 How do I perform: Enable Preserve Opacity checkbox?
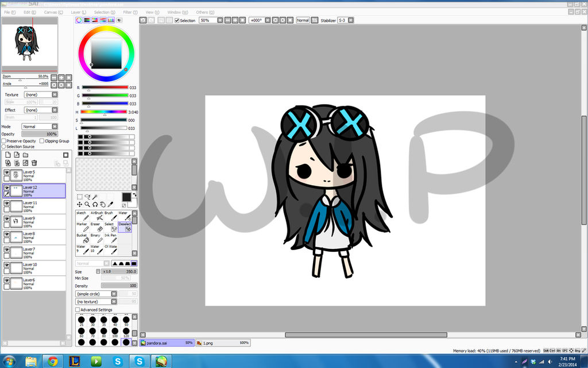4,141
